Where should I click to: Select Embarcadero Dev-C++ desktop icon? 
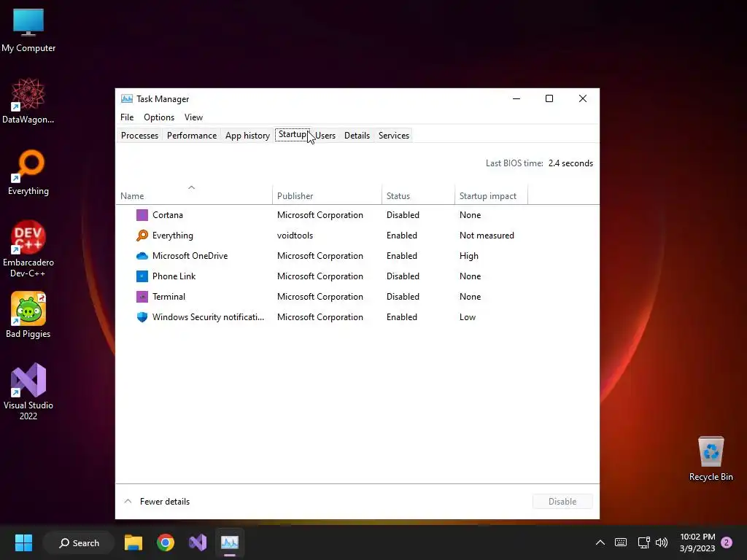pyautogui.click(x=28, y=249)
